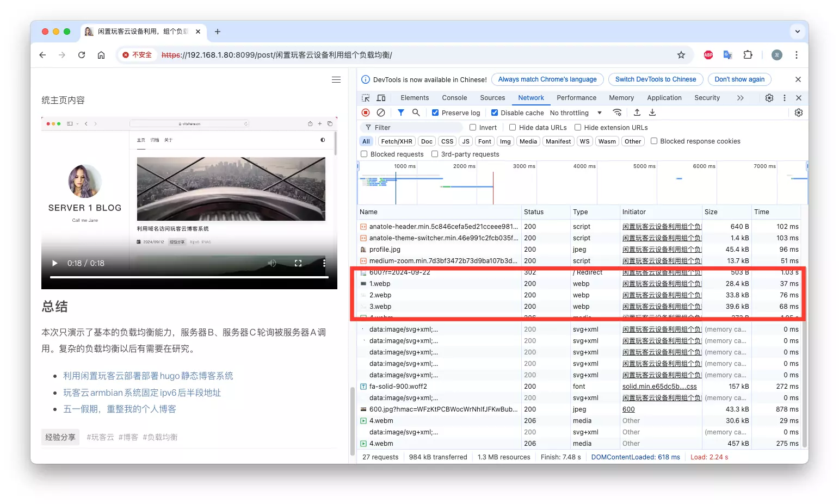Click the browser forward arrow
This screenshot has height=504, width=839.
[x=62, y=55]
